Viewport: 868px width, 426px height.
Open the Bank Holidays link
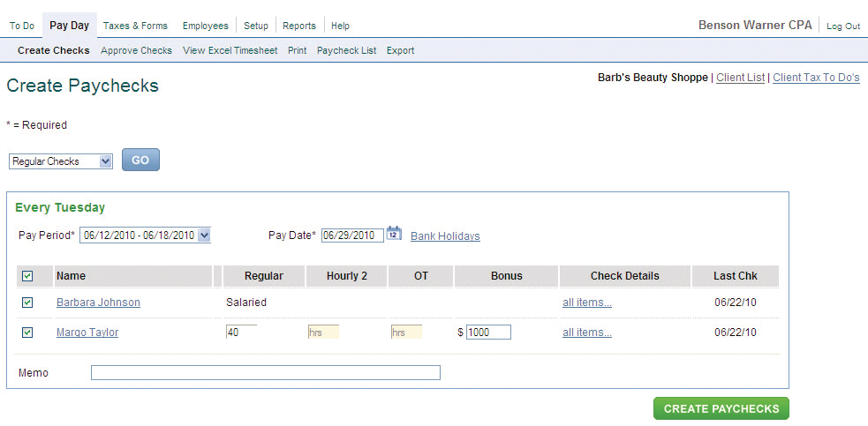tap(445, 236)
